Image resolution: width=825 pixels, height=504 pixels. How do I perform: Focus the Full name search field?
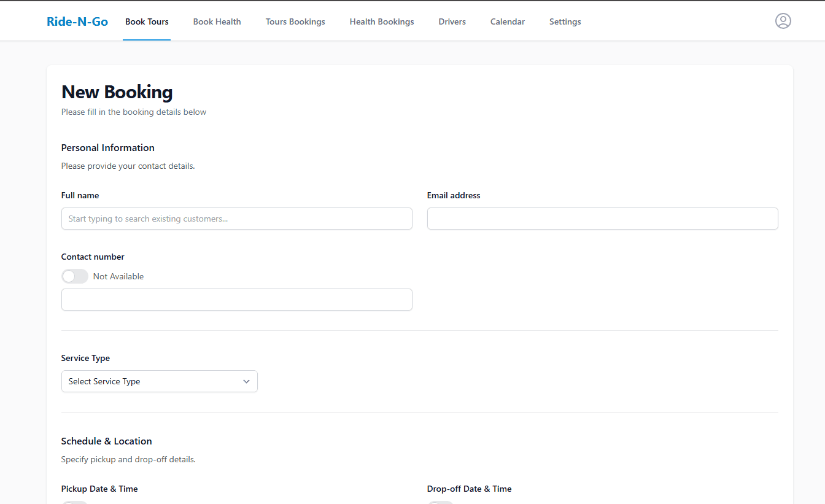click(x=237, y=219)
